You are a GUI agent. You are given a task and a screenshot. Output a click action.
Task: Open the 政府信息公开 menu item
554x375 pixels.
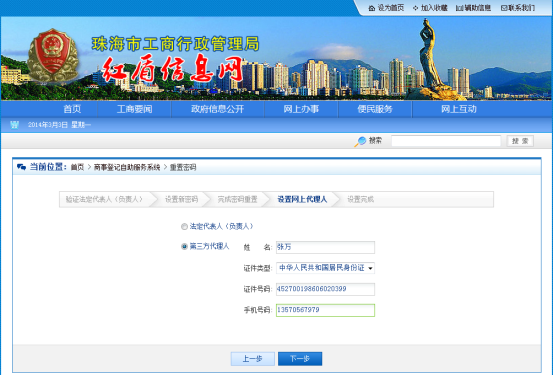tap(218, 109)
